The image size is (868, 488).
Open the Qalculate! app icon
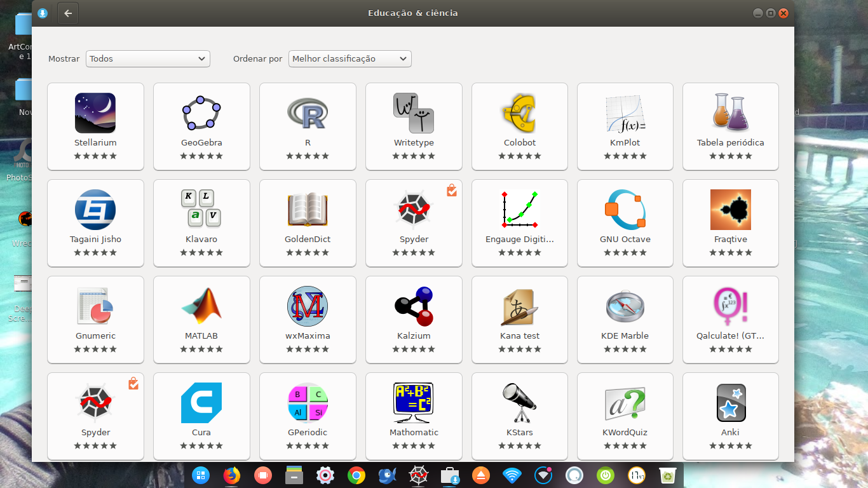(x=731, y=306)
